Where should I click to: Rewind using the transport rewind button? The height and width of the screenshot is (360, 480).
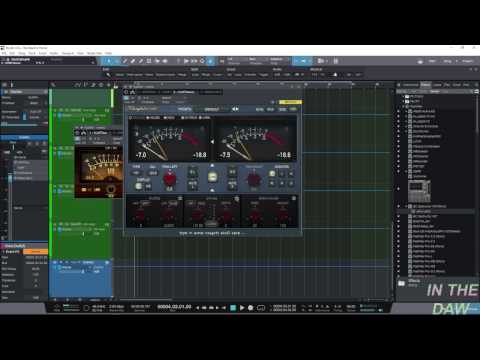[x=204, y=308]
